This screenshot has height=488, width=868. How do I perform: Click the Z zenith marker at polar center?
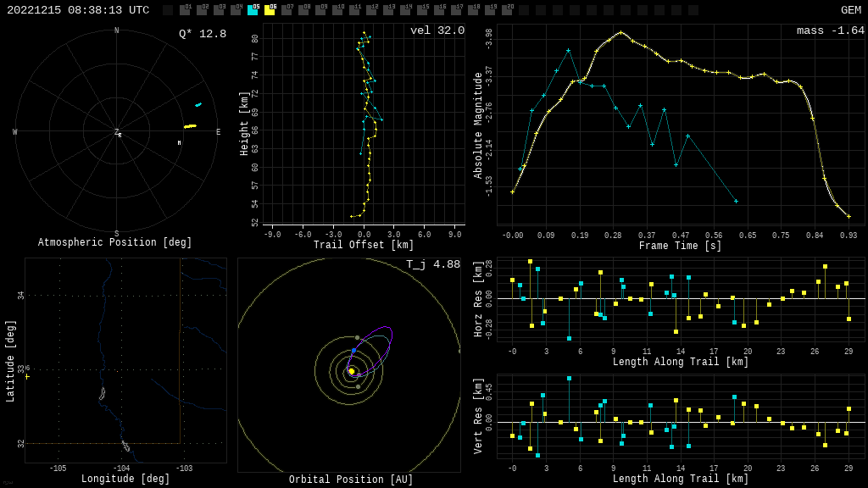[117, 132]
